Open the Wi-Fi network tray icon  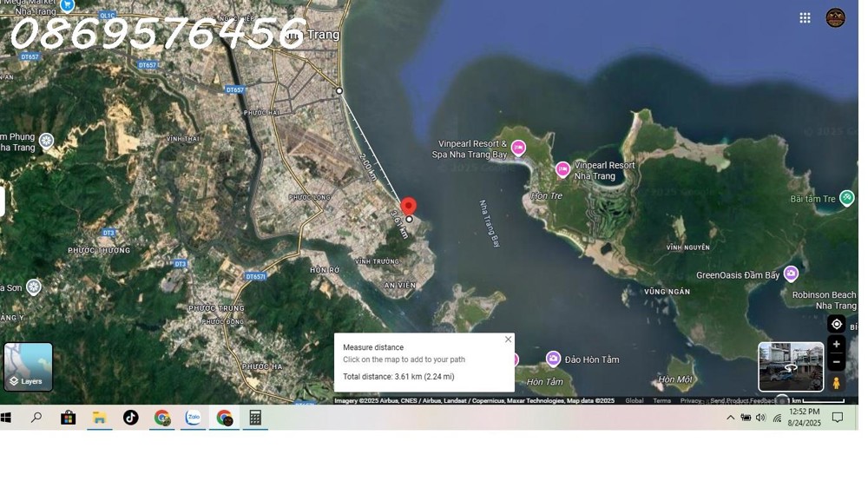(777, 418)
